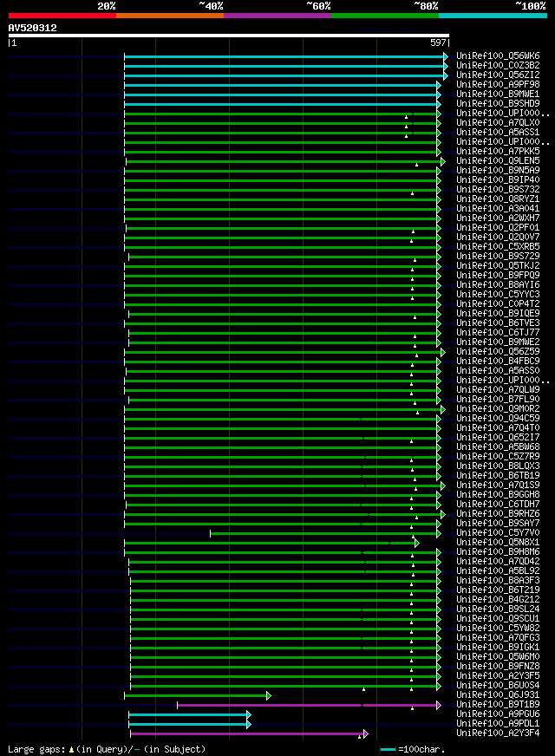555x756 pixels.
Task: Click the UniRef100_B9S729 label
Action: (498, 257)
